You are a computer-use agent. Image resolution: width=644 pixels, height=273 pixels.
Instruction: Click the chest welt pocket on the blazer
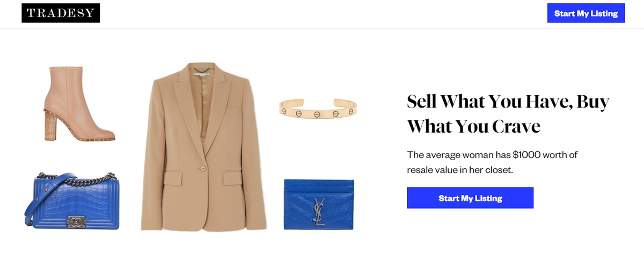[x=232, y=111]
